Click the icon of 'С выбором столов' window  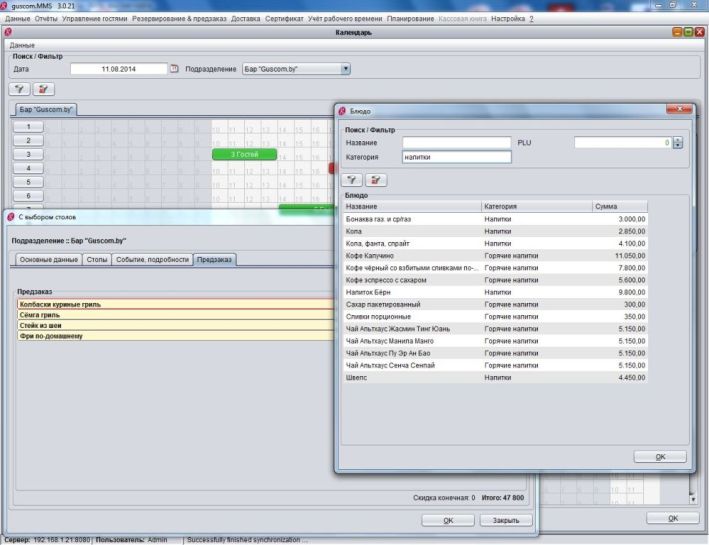coord(11,216)
